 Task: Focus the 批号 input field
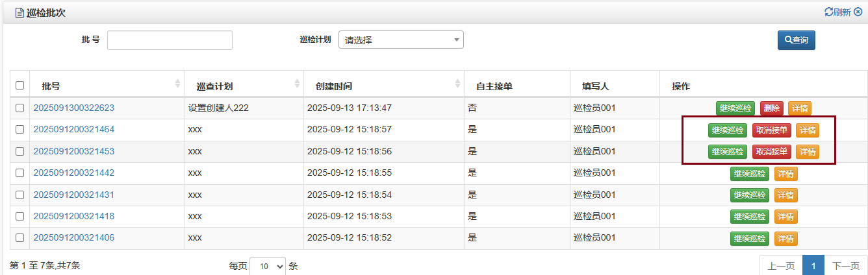point(170,40)
